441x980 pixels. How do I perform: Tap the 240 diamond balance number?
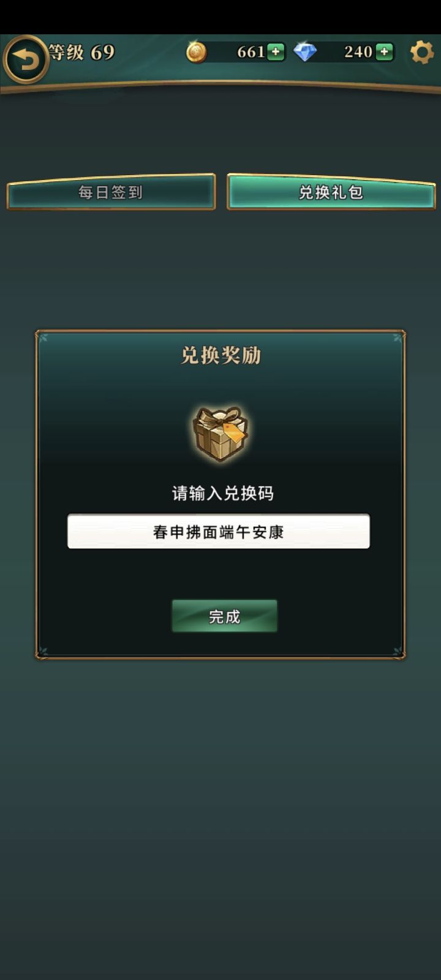(x=358, y=52)
